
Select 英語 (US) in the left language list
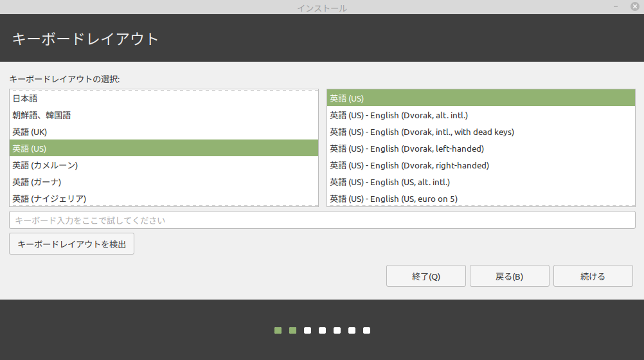[163, 148]
